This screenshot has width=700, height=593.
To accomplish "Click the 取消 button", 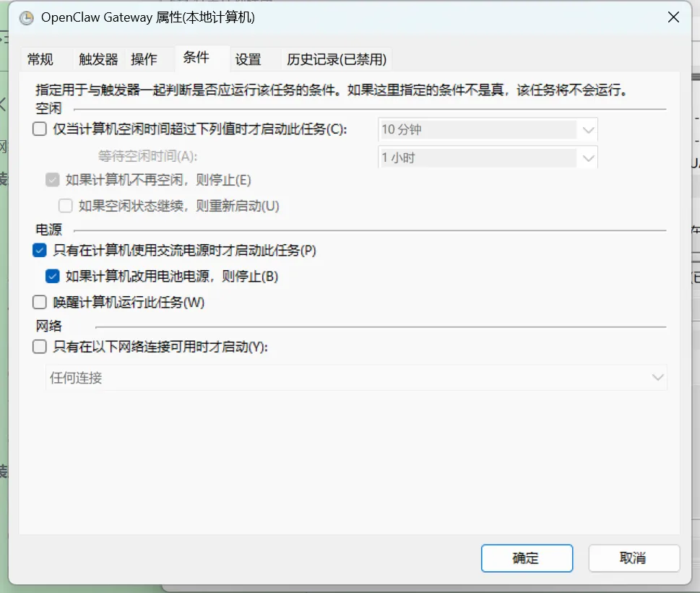I will click(x=634, y=558).
